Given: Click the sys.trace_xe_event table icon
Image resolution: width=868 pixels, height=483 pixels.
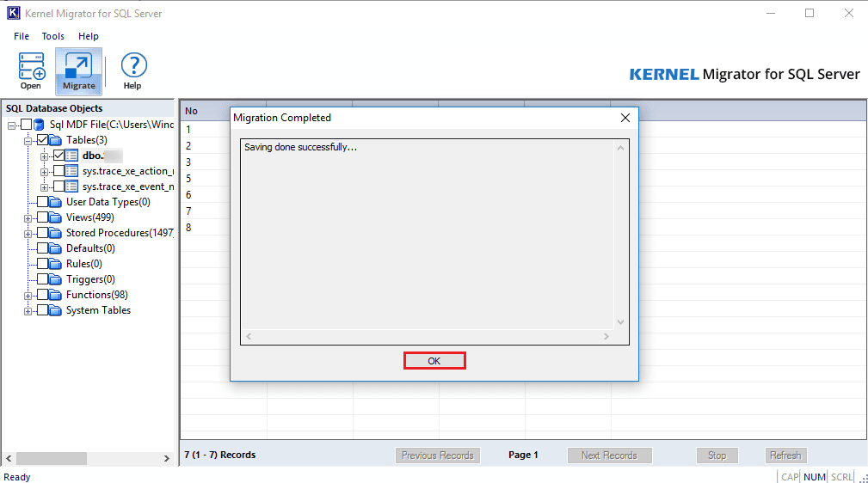Looking at the screenshot, I should 71,186.
